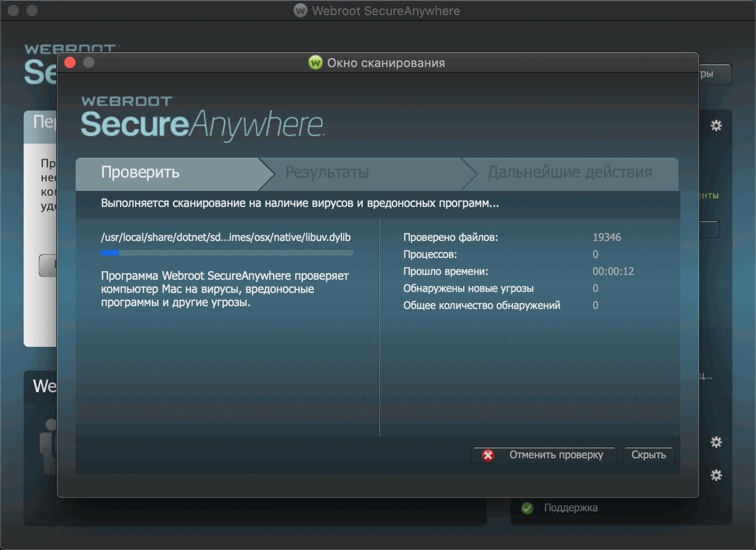Click the Поддержка link in main window

click(571, 508)
